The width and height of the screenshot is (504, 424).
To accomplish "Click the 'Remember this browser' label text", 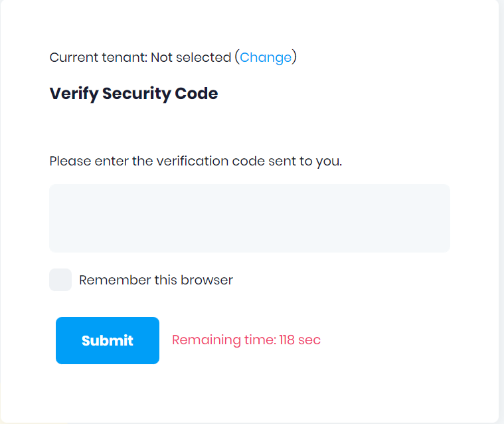I will [x=156, y=280].
